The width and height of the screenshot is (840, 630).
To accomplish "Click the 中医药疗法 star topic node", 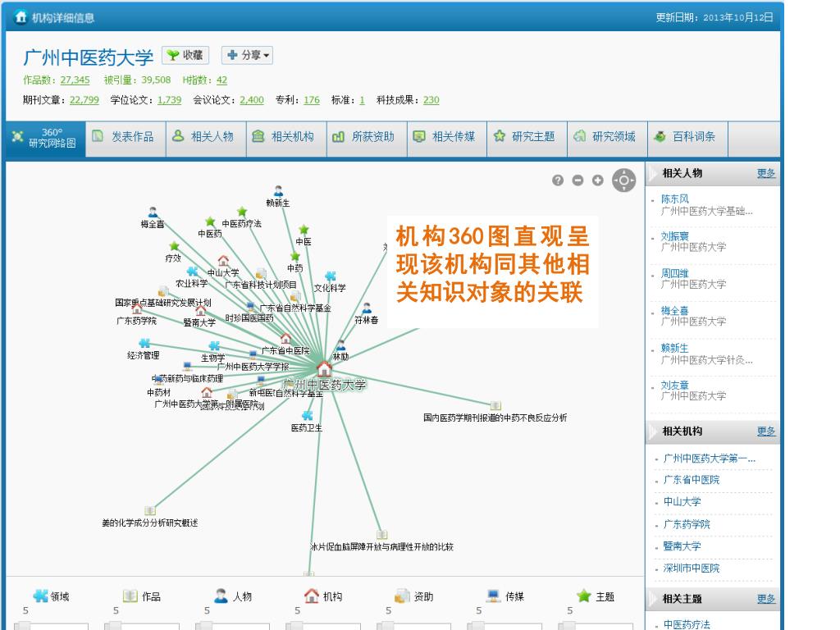I will click(x=242, y=212).
